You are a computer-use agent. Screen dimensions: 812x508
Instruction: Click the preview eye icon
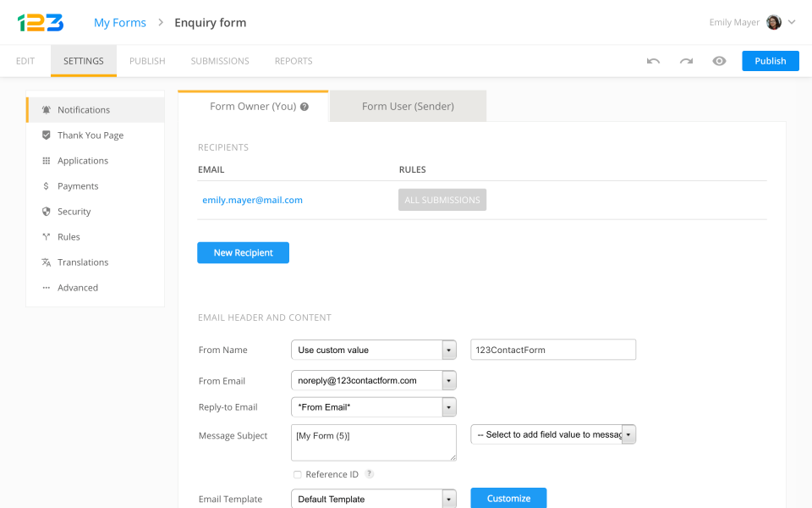coord(719,61)
